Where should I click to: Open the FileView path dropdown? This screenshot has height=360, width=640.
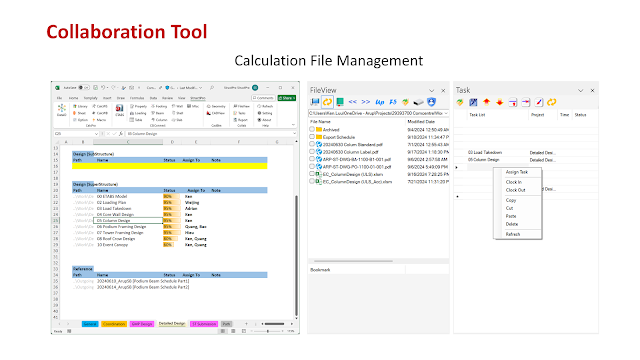[x=446, y=113]
